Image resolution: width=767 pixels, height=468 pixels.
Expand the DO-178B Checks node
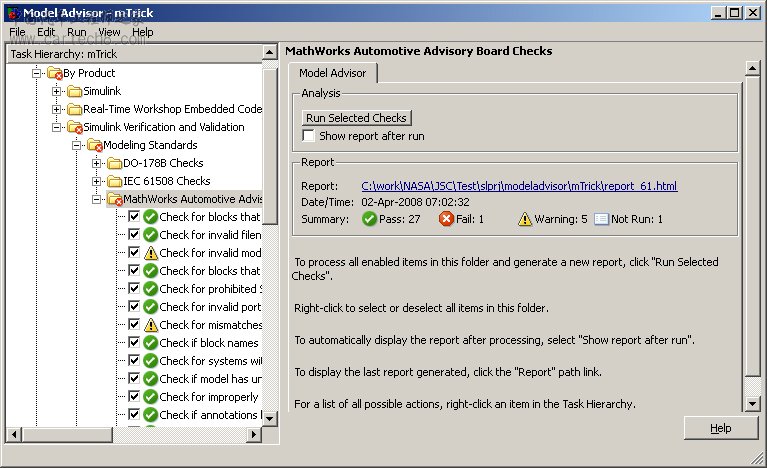[96, 163]
